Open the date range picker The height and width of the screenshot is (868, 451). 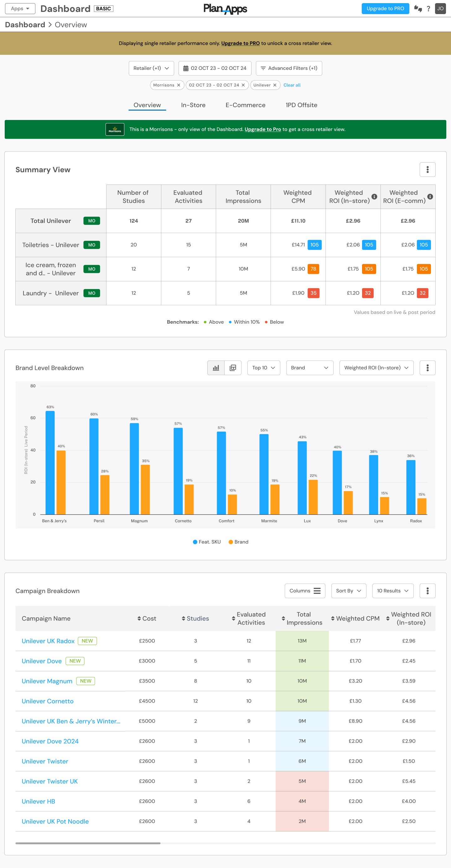pos(215,68)
